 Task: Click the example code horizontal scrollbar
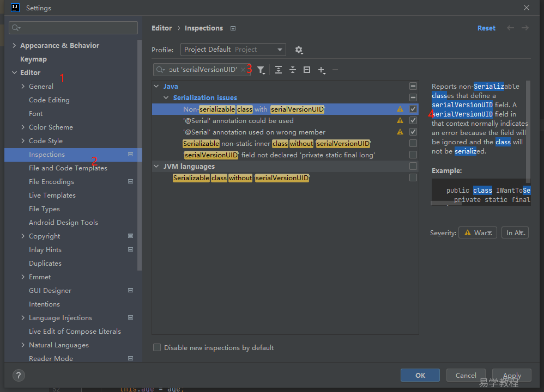(446, 204)
